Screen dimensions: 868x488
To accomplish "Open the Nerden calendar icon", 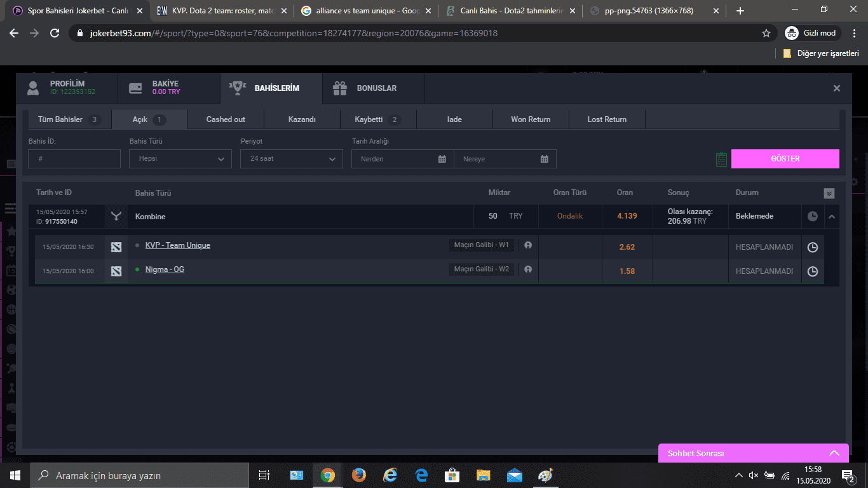I will (442, 159).
